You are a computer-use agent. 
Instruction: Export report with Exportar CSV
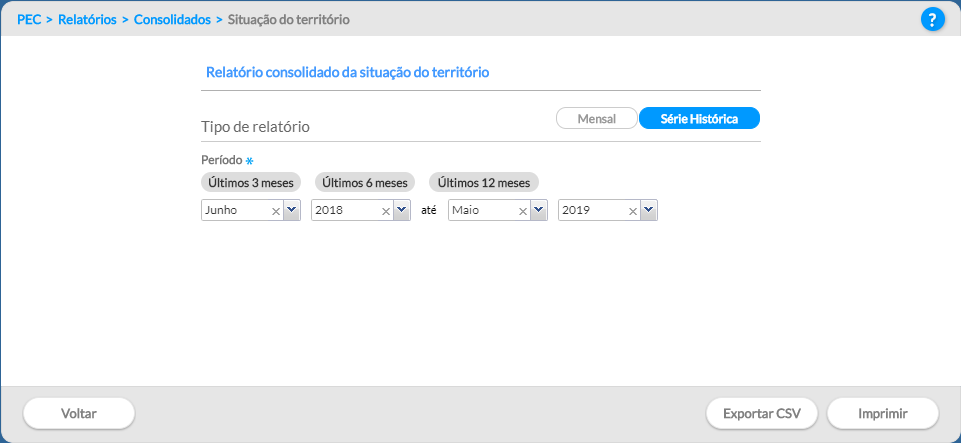tap(762, 414)
